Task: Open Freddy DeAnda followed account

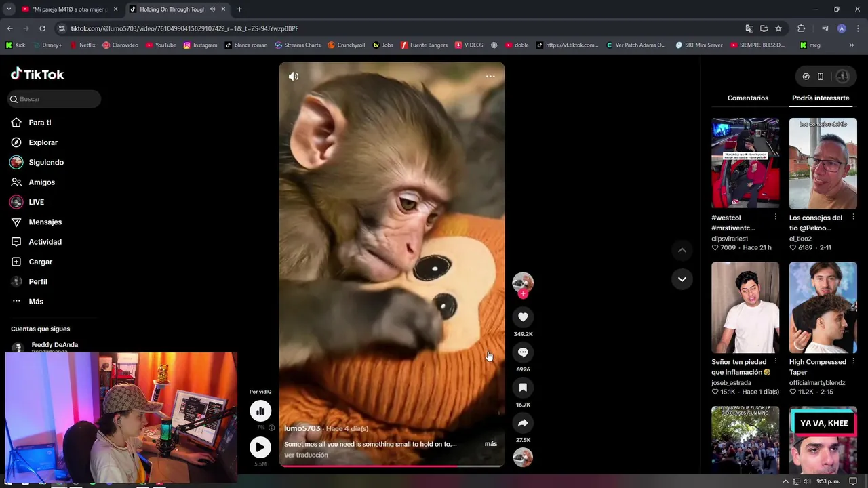Action: point(53,346)
